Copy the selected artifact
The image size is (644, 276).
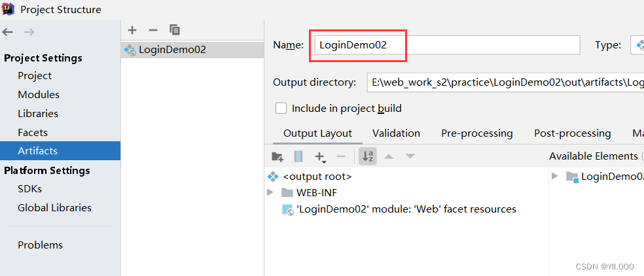pos(175,29)
